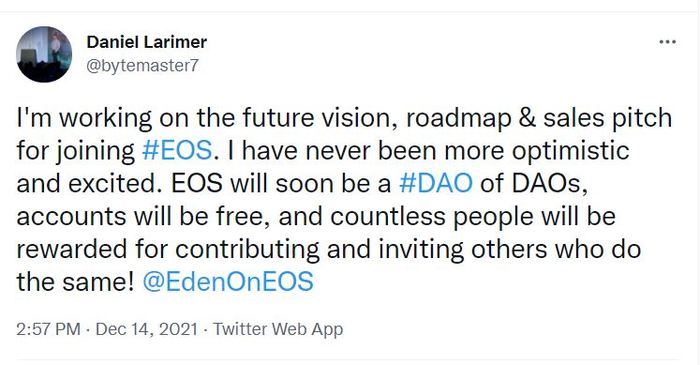Click the "countless people will be" phrase
The image size is (700, 365).
click(x=473, y=218)
